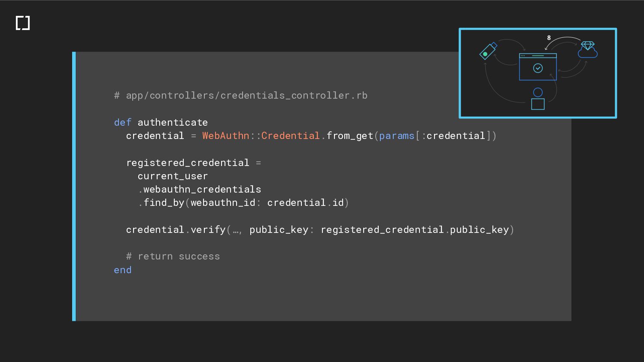Click the circled checkmark in the browser window

click(538, 68)
